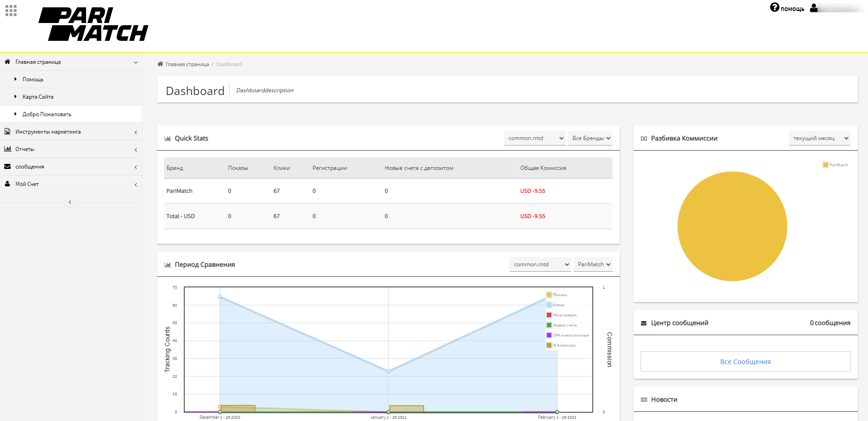
Task: Click the Все Сообщения button
Action: (x=746, y=362)
